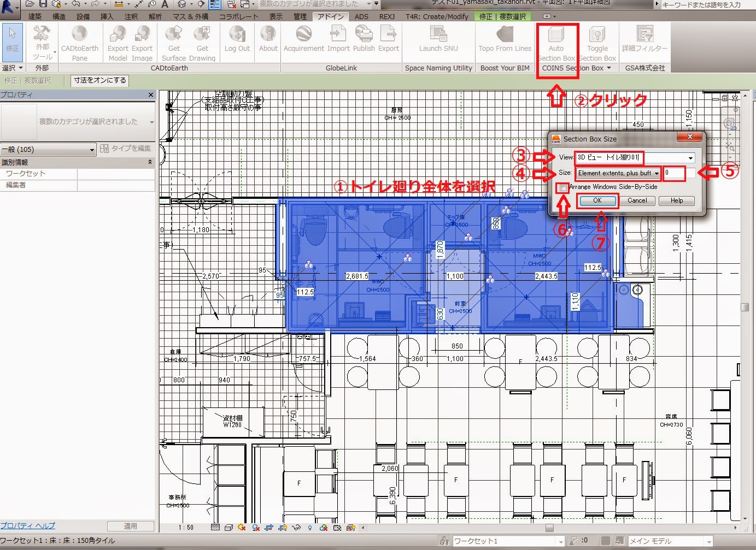The image size is (756, 550).
Task: Switch to the 表示 ribbon tab
Action: tap(276, 16)
